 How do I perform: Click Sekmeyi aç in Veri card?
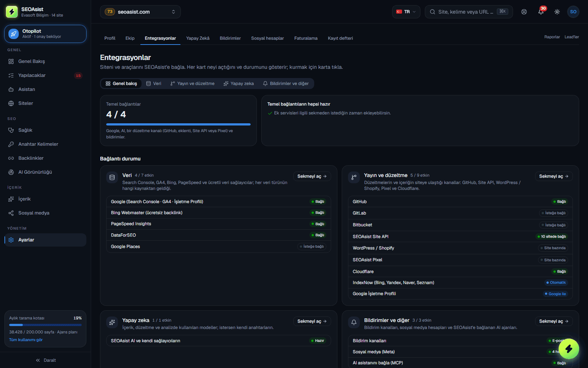pyautogui.click(x=312, y=176)
